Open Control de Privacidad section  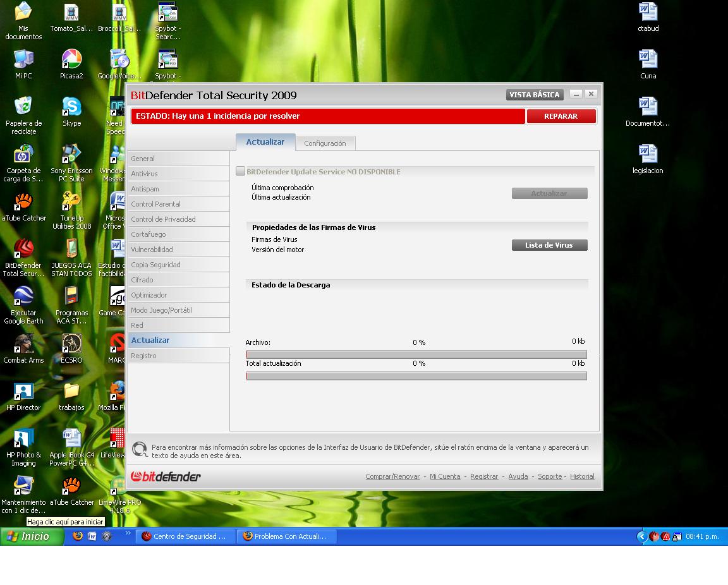[x=179, y=219]
